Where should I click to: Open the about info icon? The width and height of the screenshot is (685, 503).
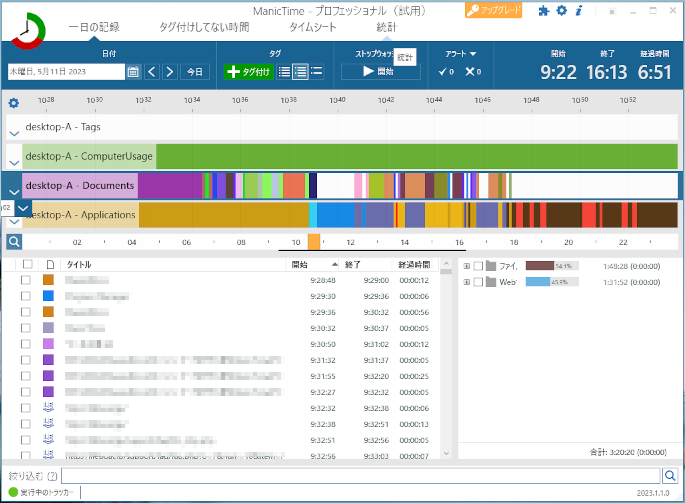pos(579,10)
